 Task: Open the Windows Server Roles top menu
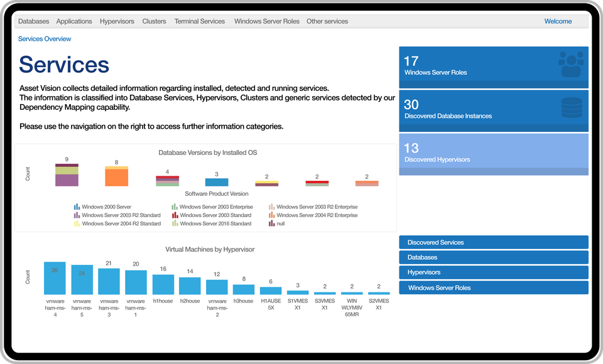point(267,21)
